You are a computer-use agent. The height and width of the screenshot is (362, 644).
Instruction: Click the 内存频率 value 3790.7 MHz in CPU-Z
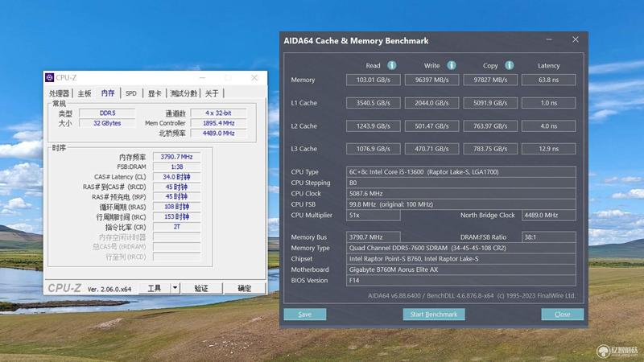[176, 157]
